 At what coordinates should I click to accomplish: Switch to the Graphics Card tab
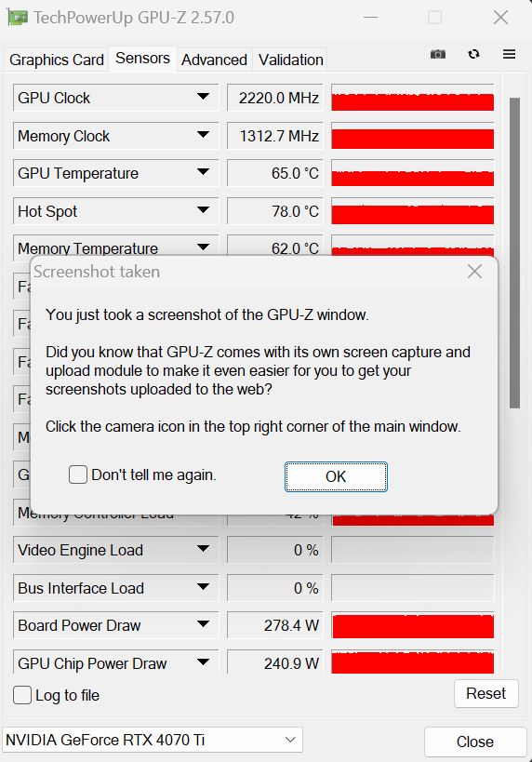[57, 60]
